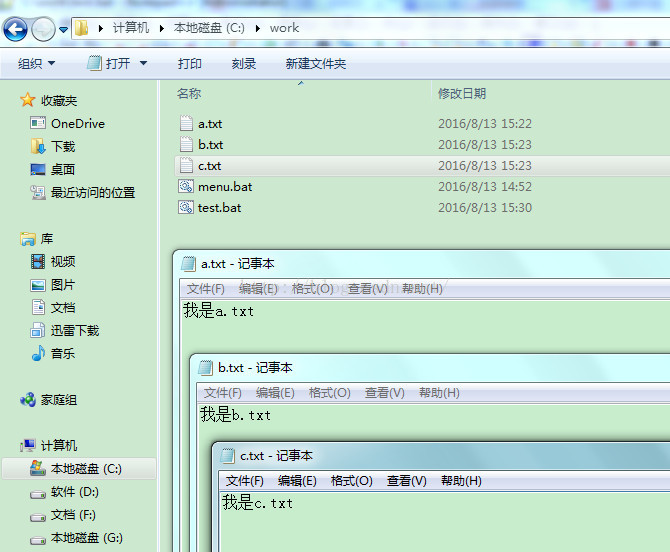The image size is (670, 552).
Task: Expand the arrow before work in address bar
Action: click(258, 29)
